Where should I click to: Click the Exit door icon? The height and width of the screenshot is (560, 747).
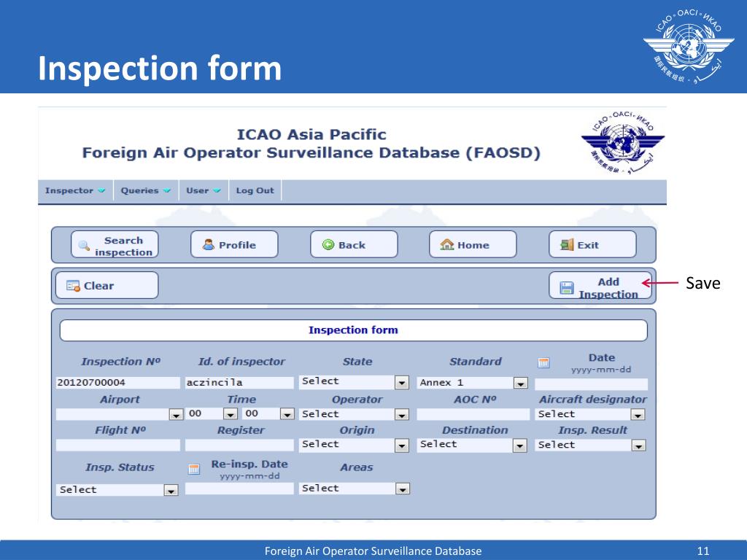click(x=567, y=245)
